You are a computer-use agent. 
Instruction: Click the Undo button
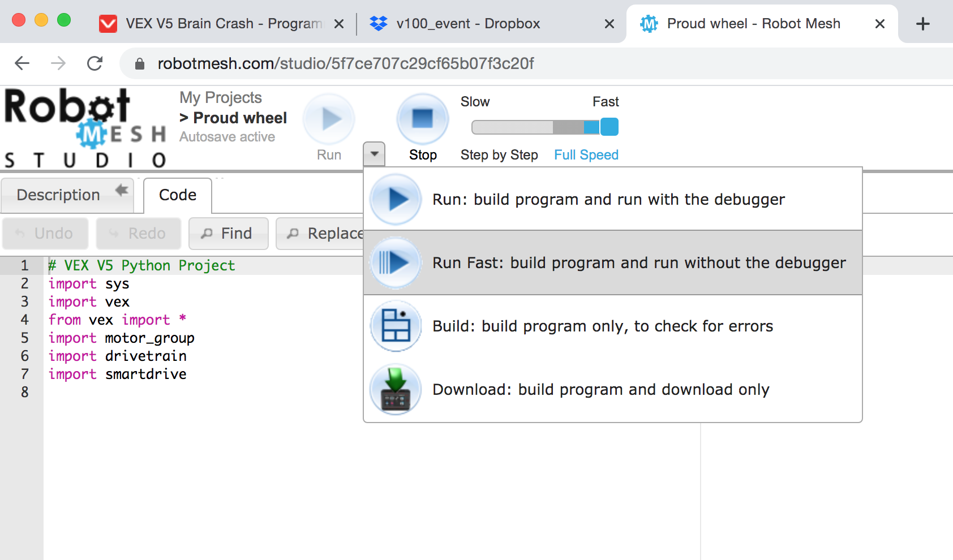click(x=45, y=233)
